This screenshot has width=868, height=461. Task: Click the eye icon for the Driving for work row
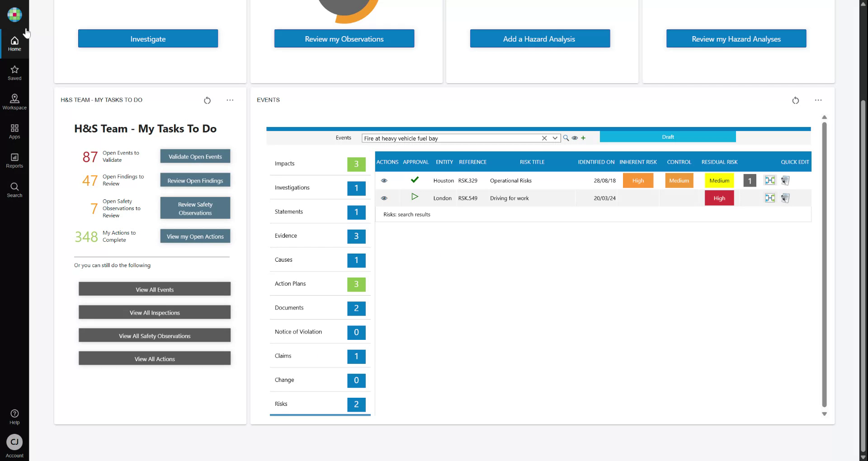pyautogui.click(x=385, y=198)
